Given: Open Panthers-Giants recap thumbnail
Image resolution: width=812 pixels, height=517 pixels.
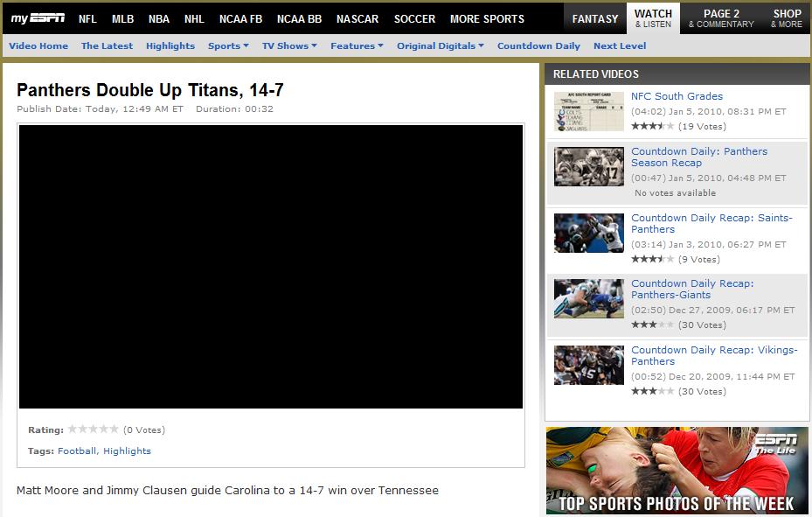Looking at the screenshot, I should click(x=589, y=299).
